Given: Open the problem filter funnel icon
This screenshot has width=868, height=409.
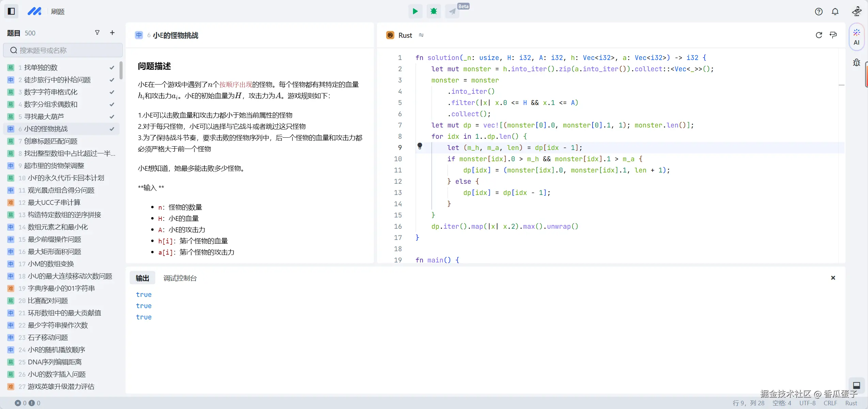Looking at the screenshot, I should click(97, 33).
